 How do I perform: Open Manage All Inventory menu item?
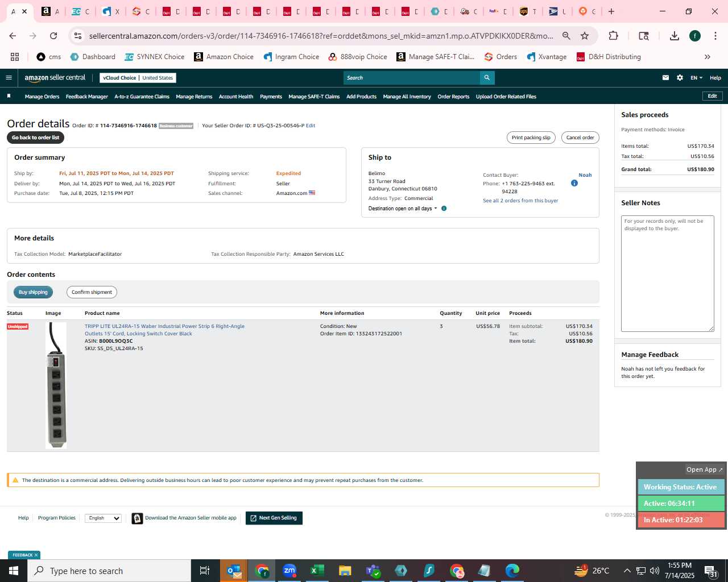[x=407, y=97]
